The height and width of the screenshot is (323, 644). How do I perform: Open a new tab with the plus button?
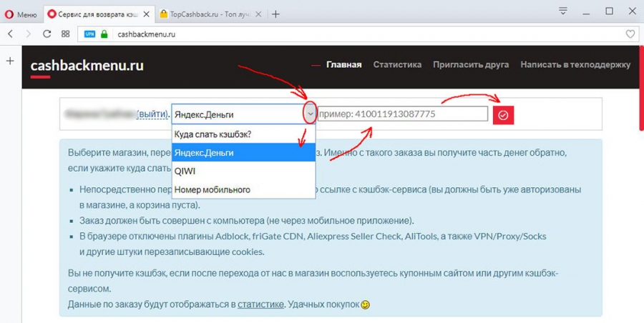point(275,14)
